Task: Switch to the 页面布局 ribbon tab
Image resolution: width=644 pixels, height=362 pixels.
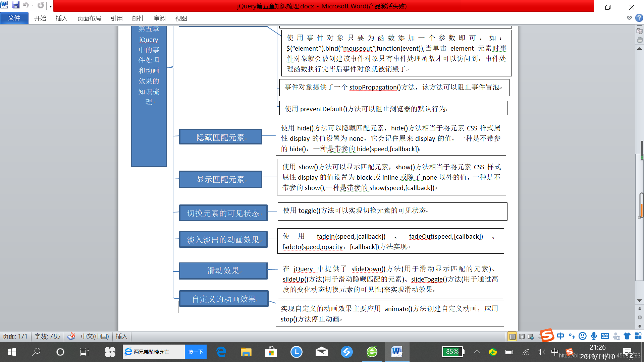Action: 89,18
